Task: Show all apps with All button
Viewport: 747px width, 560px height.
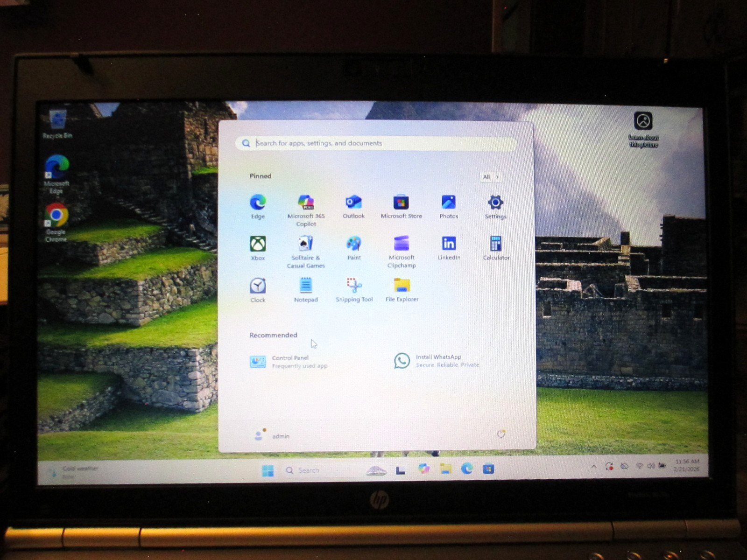Action: (491, 177)
